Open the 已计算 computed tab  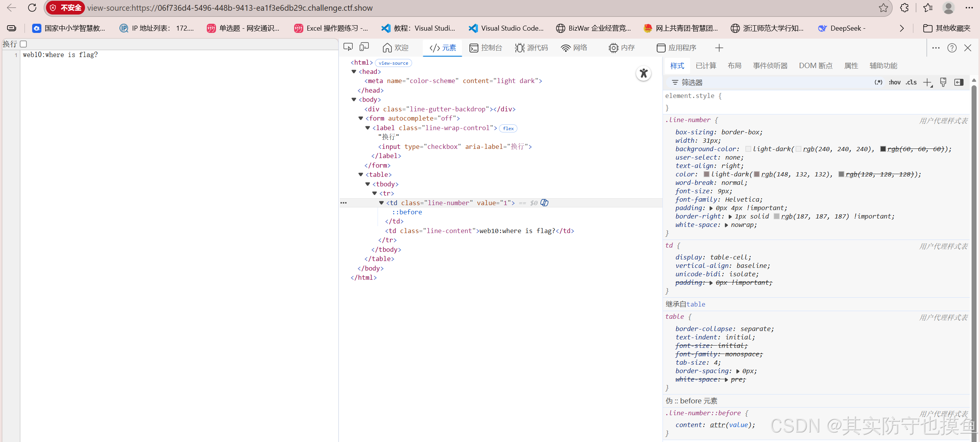click(x=705, y=66)
